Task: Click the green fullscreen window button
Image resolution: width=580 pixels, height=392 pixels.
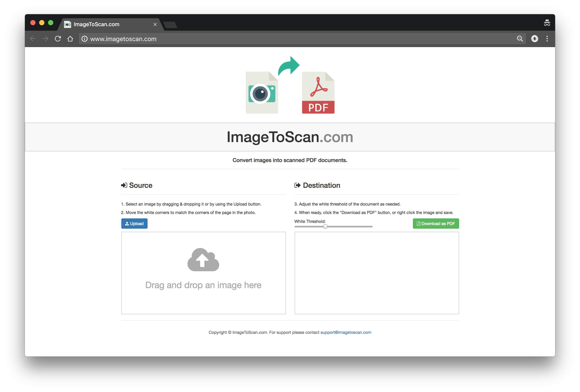Action: [51, 23]
